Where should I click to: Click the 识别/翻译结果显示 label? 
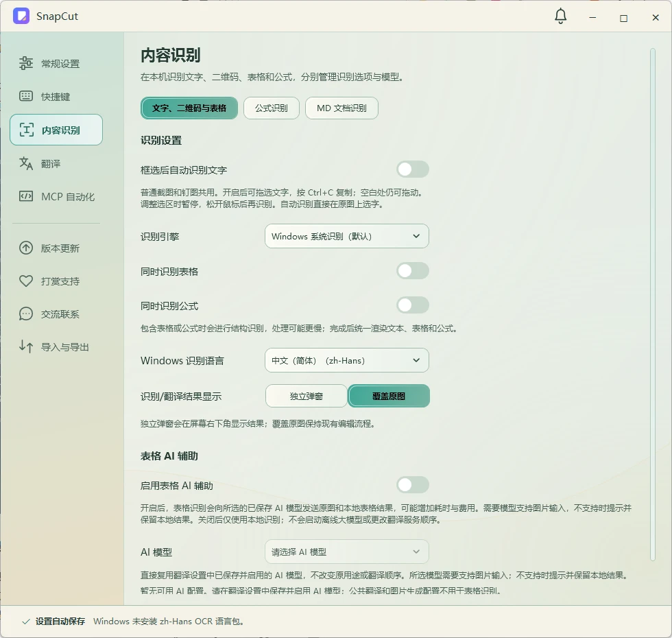click(181, 397)
